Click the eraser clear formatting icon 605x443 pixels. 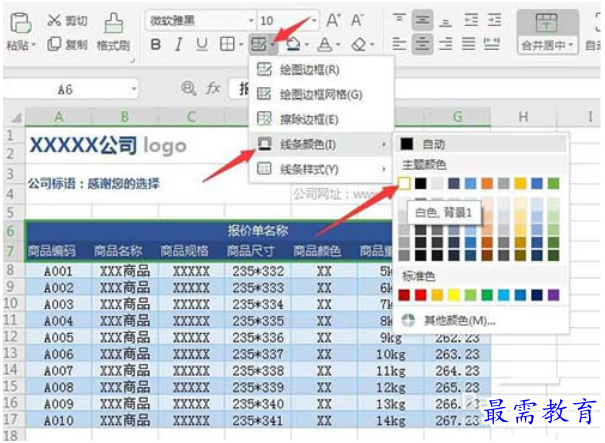[x=359, y=45]
